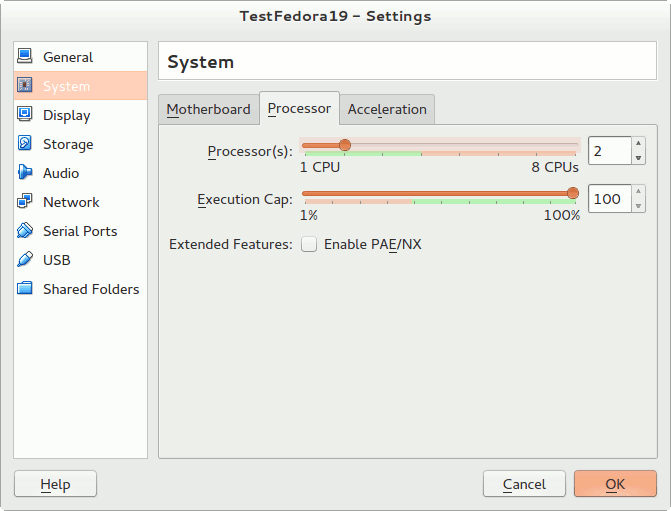
Task: Click the Audio speaker icon
Action: [25, 173]
